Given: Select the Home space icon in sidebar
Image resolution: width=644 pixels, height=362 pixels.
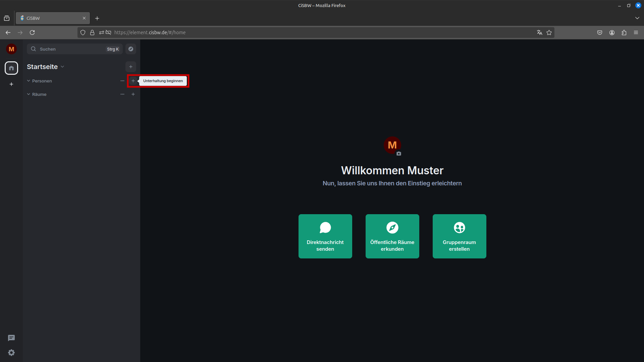Looking at the screenshot, I should pos(11,68).
